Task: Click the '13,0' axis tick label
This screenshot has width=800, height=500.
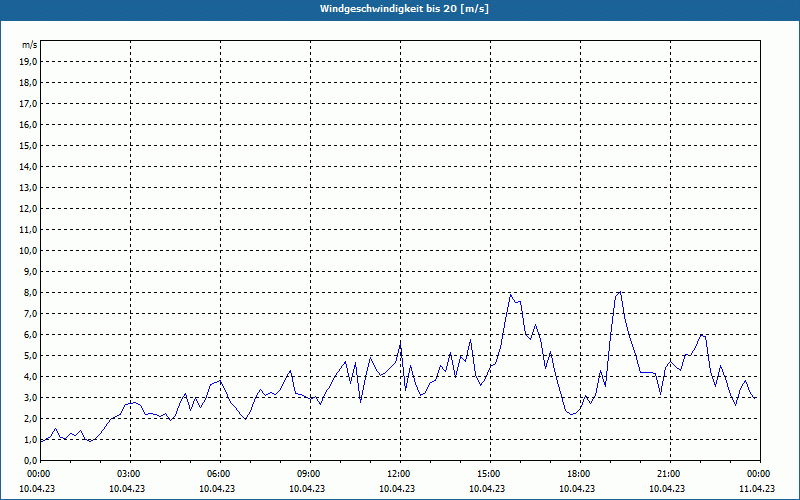Action: (x=29, y=188)
